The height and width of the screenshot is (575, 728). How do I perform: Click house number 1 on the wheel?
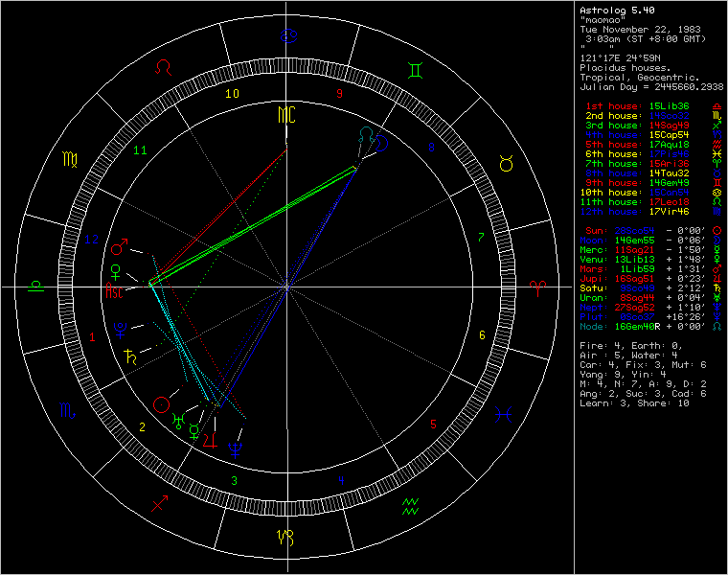click(92, 337)
